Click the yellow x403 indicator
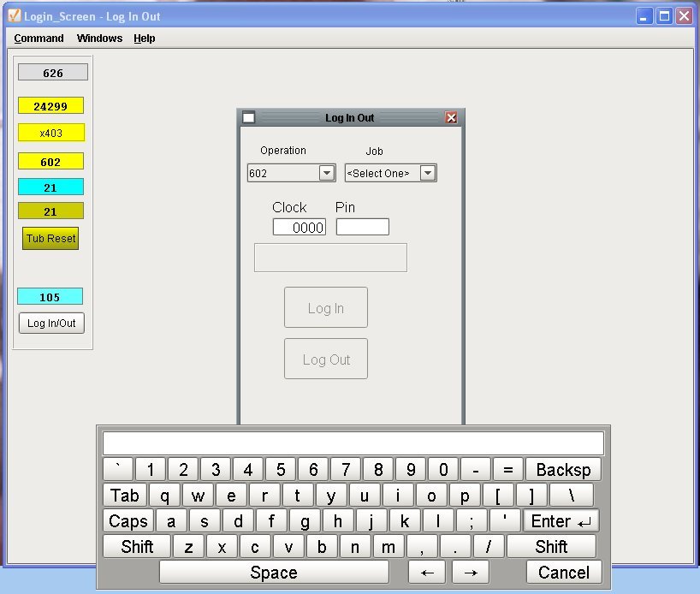700x594 pixels. click(50, 133)
